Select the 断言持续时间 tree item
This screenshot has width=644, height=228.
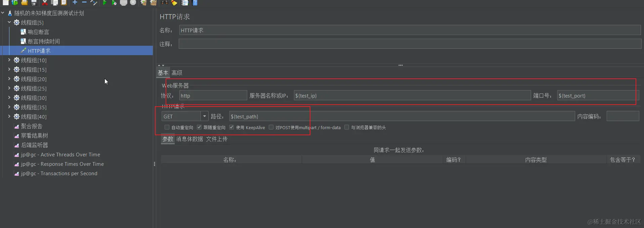pos(44,41)
